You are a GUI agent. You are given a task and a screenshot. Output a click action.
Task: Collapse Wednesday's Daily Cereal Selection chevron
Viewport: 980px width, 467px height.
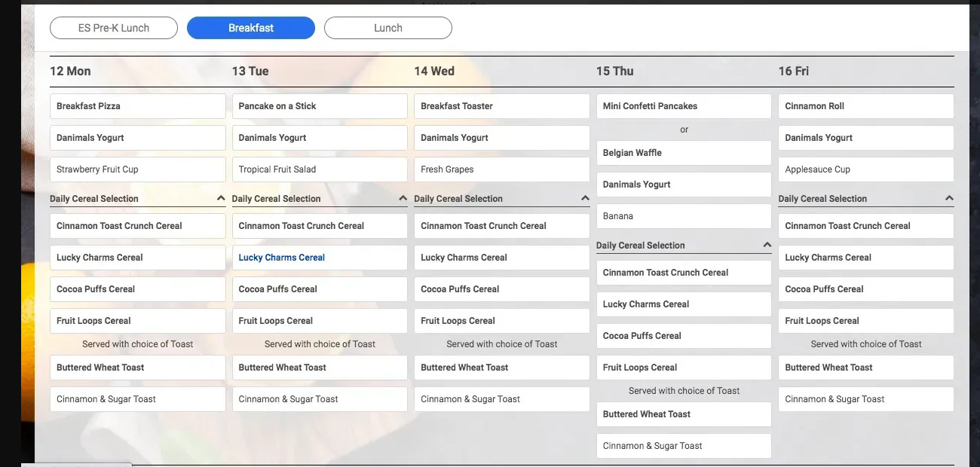585,199
